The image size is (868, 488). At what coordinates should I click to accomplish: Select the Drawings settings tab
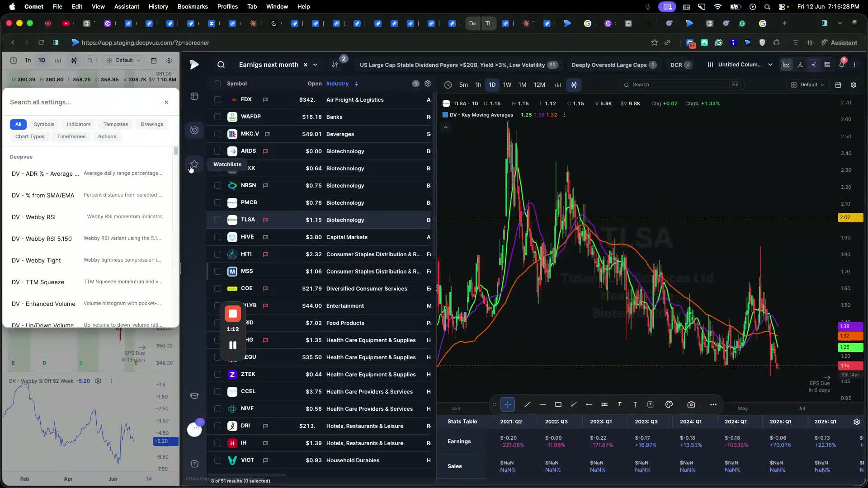point(152,124)
